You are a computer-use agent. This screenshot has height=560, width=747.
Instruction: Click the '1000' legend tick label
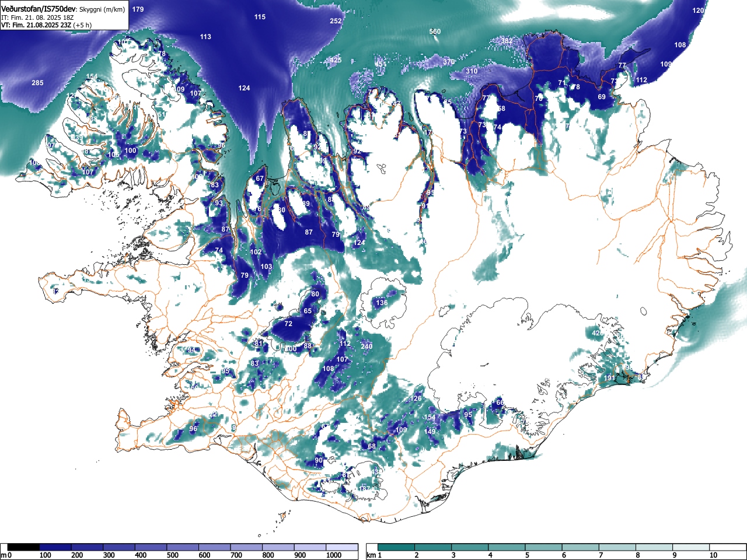click(x=334, y=555)
